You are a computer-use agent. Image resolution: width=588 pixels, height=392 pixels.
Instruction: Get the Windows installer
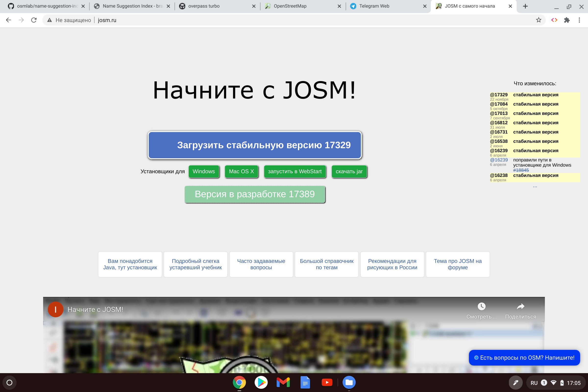pos(204,171)
